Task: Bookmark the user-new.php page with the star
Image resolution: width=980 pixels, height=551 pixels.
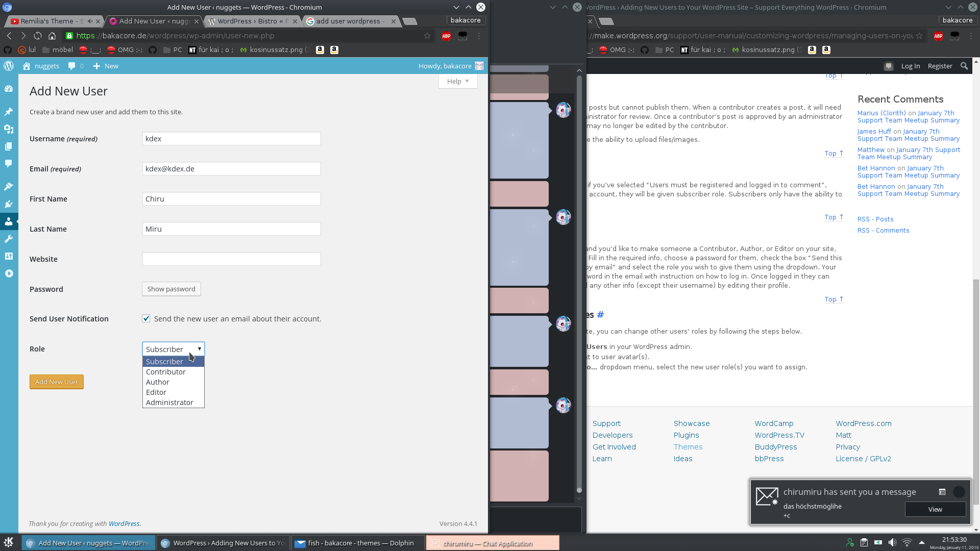Action: pyautogui.click(x=427, y=36)
